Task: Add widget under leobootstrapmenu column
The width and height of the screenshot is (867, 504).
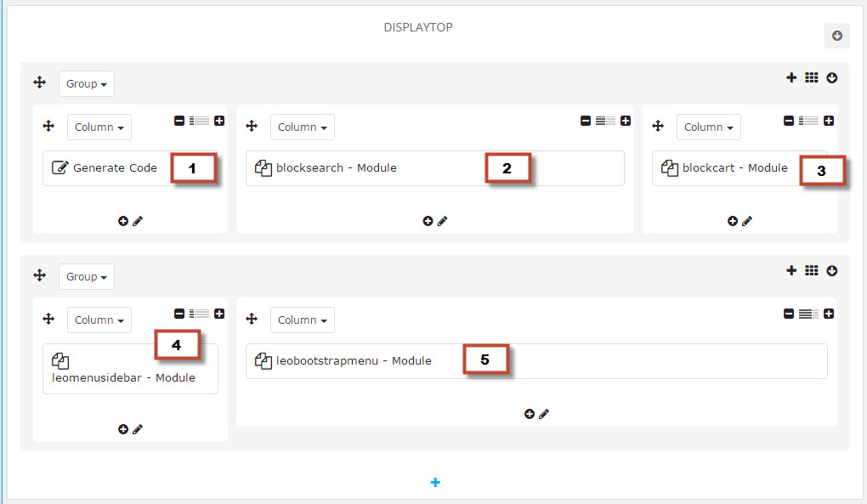Action: click(x=530, y=414)
